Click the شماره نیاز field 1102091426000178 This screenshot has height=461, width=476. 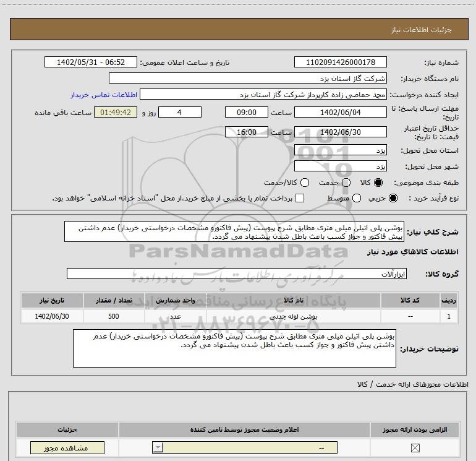340,62
